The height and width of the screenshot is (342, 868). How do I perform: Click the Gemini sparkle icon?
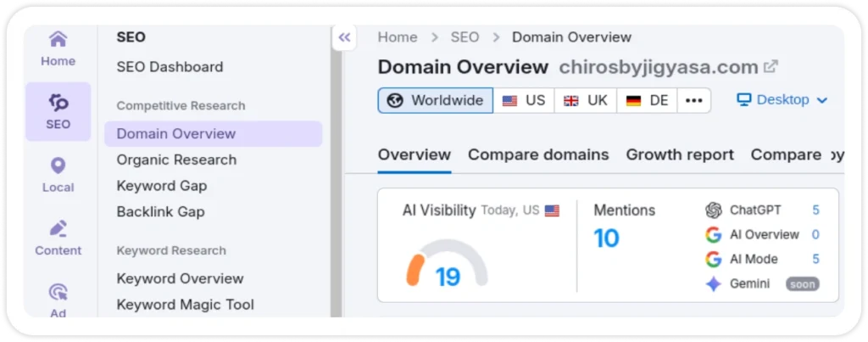[x=714, y=284]
